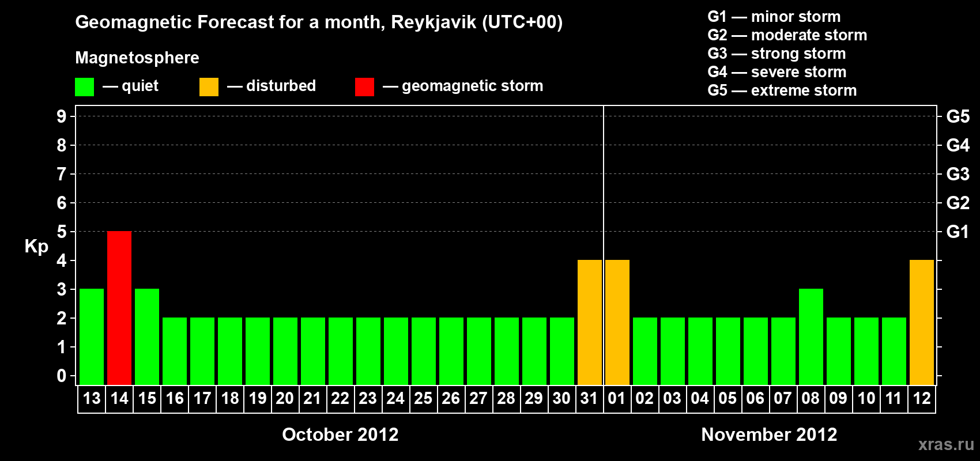Click the green bar for October 25
This screenshot has height=461, width=980.
(x=424, y=352)
